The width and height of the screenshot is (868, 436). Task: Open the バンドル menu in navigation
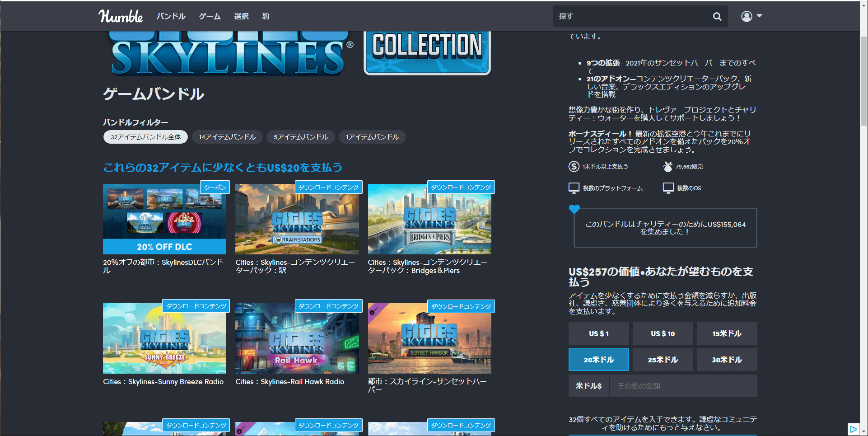pos(171,16)
